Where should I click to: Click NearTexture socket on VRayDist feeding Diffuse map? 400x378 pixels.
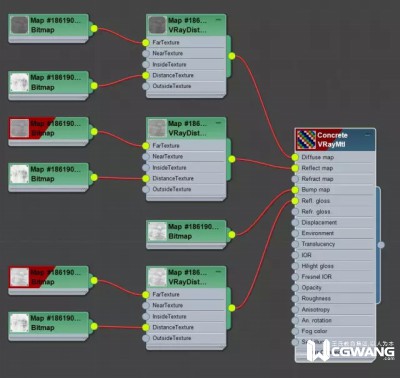pos(146,53)
